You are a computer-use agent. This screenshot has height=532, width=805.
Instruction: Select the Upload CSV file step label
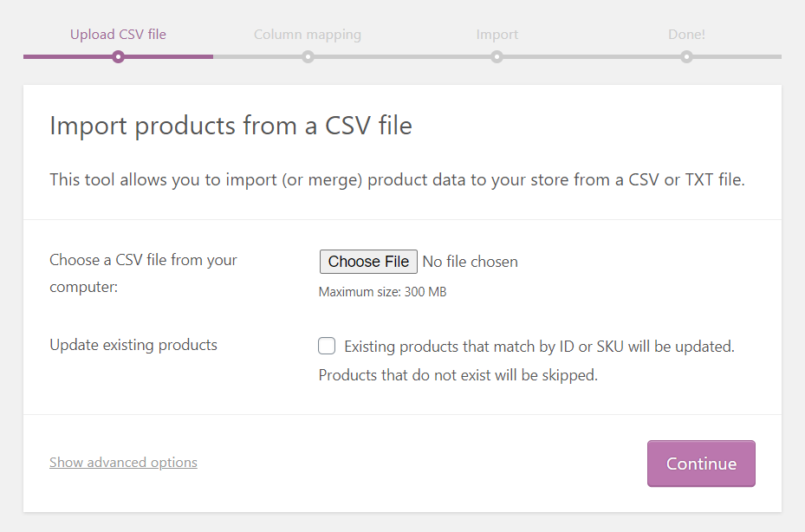point(118,35)
